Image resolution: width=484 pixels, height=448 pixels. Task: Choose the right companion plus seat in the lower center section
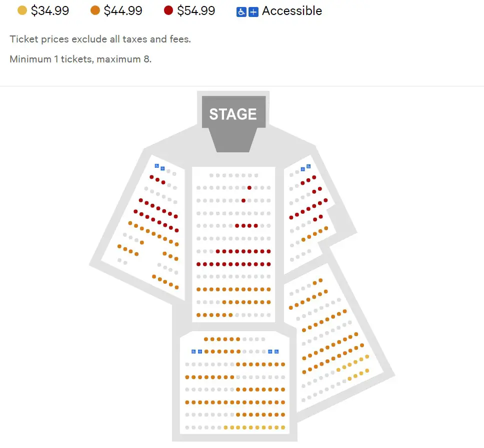point(270,352)
